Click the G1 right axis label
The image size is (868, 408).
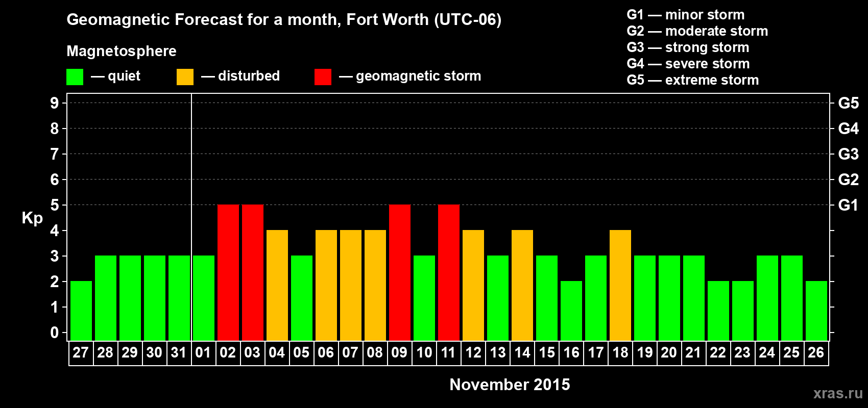[x=849, y=205]
